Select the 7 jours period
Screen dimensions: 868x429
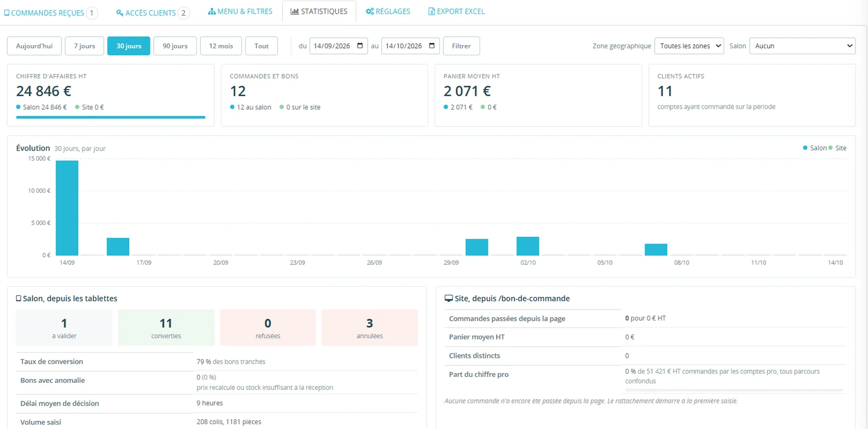click(x=85, y=46)
